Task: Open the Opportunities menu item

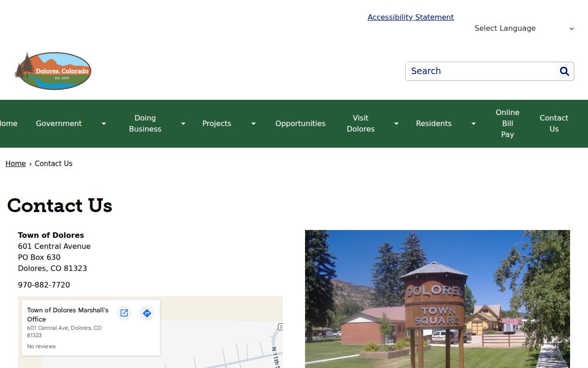Action: coord(300,124)
